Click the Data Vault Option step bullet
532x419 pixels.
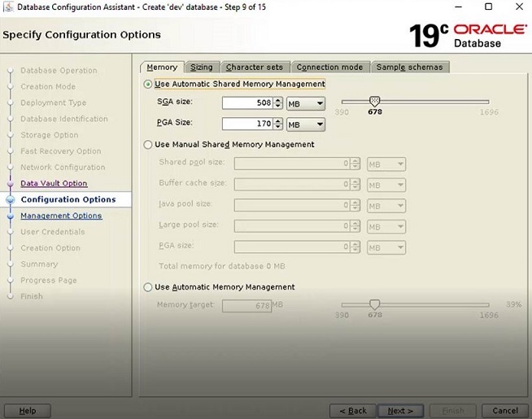pos(11,184)
